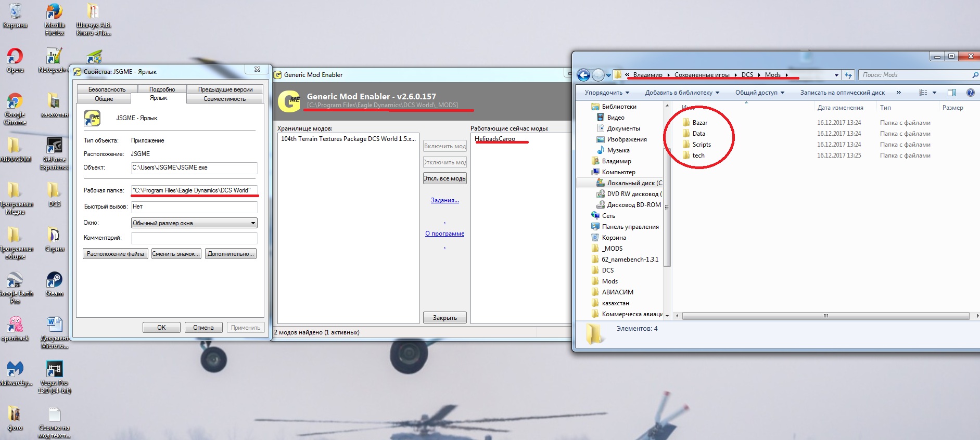This screenshot has width=980, height=440.
Task: Open the recent pages dropdown beside the Explorer forward arrow
Action: coord(607,75)
